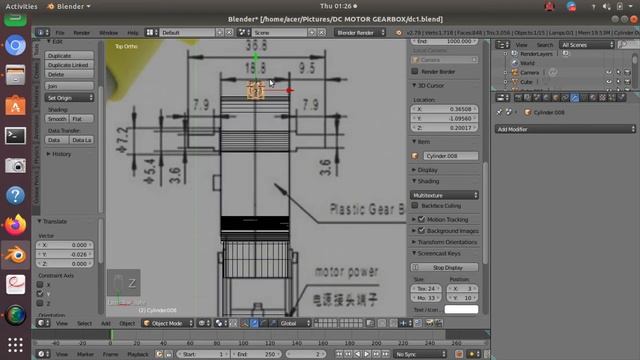Toggle the Background Images checkbox
The image size is (640, 360).
[422, 231]
